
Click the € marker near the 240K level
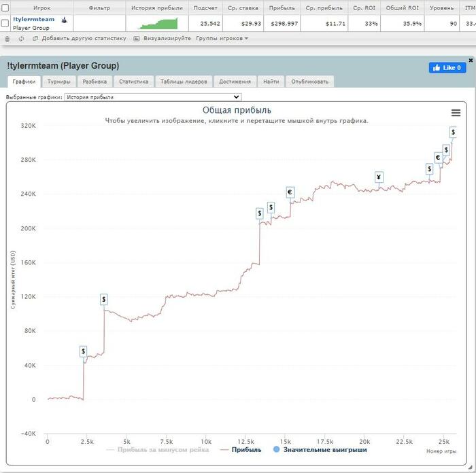click(x=290, y=192)
